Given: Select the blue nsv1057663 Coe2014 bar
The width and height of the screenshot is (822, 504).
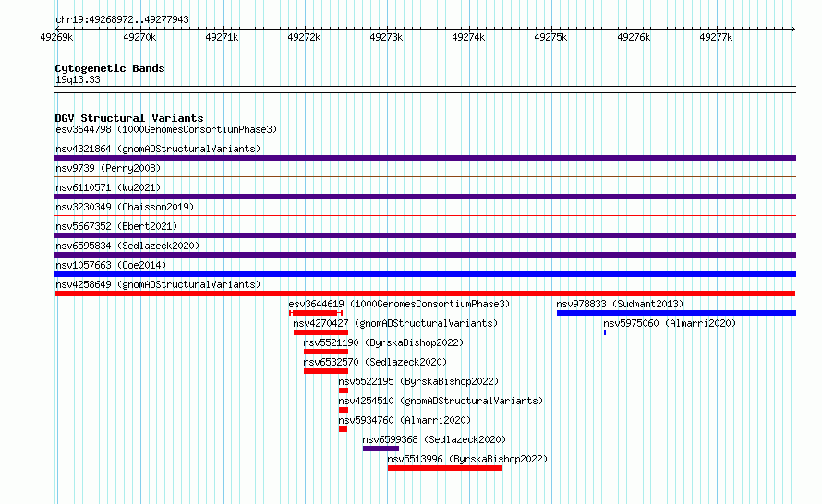Looking at the screenshot, I should 425,274.
